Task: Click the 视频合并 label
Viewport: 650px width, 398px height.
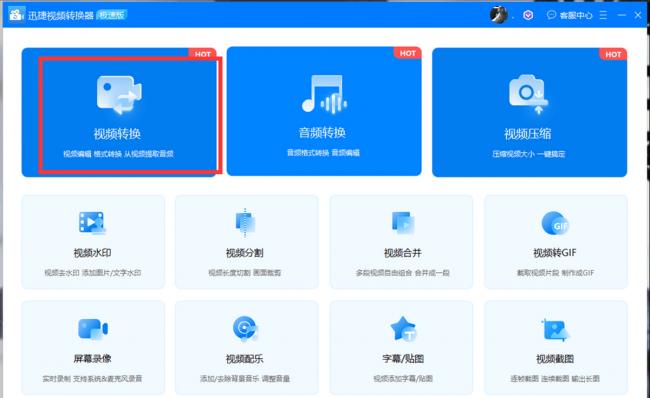Action: pyautogui.click(x=403, y=253)
